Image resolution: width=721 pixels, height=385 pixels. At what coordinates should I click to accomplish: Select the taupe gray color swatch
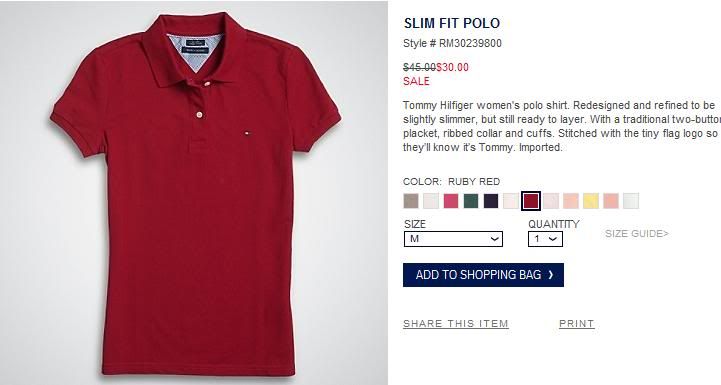pyautogui.click(x=411, y=201)
